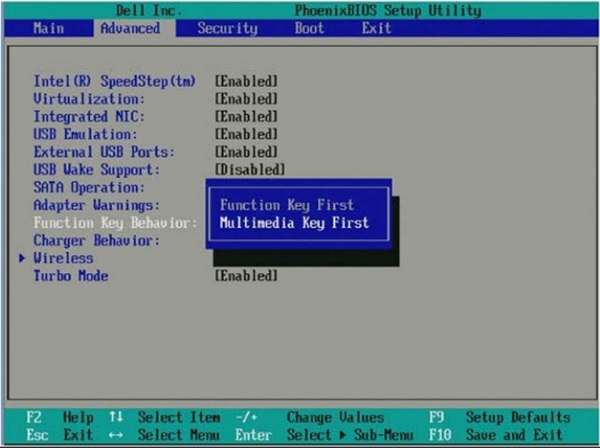Select the Exit menu tab

pos(376,28)
